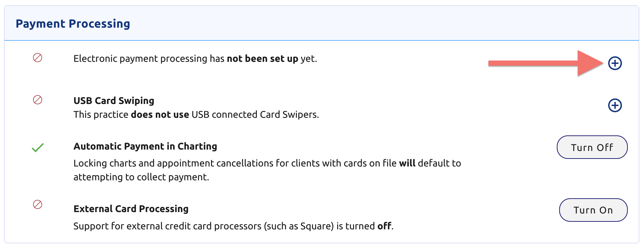The width and height of the screenshot is (644, 248).
Task: Select the Payment Processing section heading
Action: [73, 23]
